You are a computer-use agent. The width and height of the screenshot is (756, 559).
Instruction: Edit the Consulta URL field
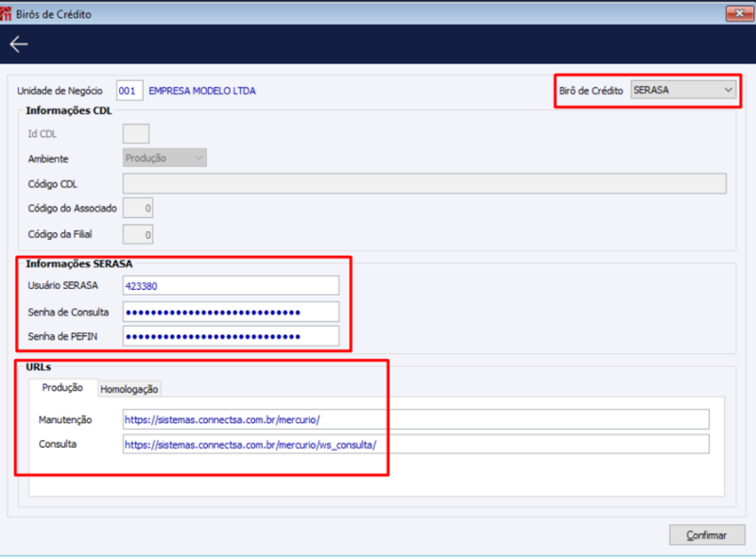pyautogui.click(x=416, y=445)
